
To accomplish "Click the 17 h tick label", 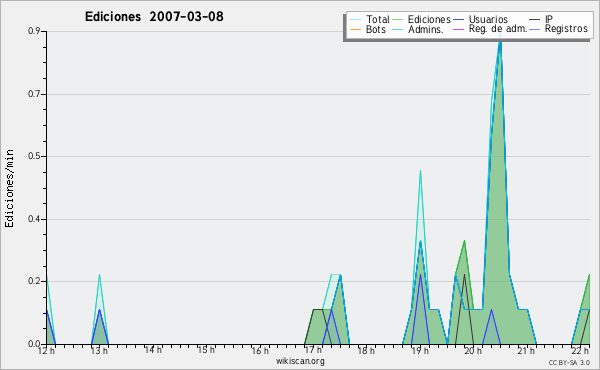I will [x=313, y=350].
